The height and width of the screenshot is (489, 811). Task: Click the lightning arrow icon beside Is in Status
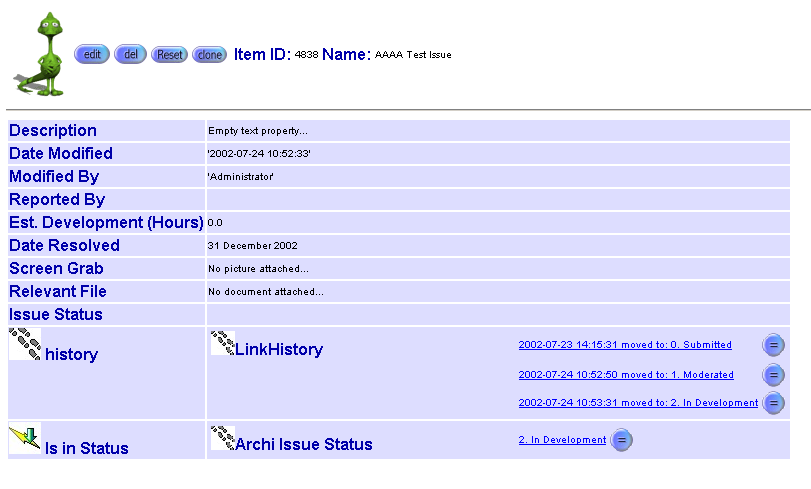click(25, 438)
